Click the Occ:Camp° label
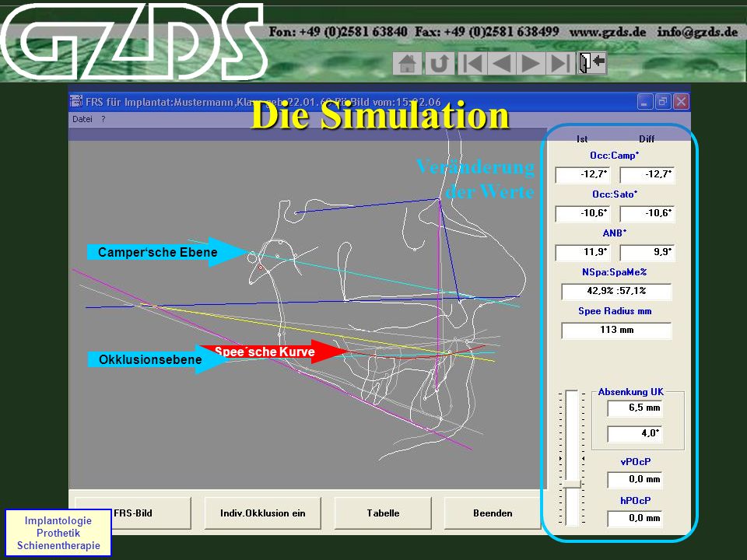The image size is (747, 560). 614,156
